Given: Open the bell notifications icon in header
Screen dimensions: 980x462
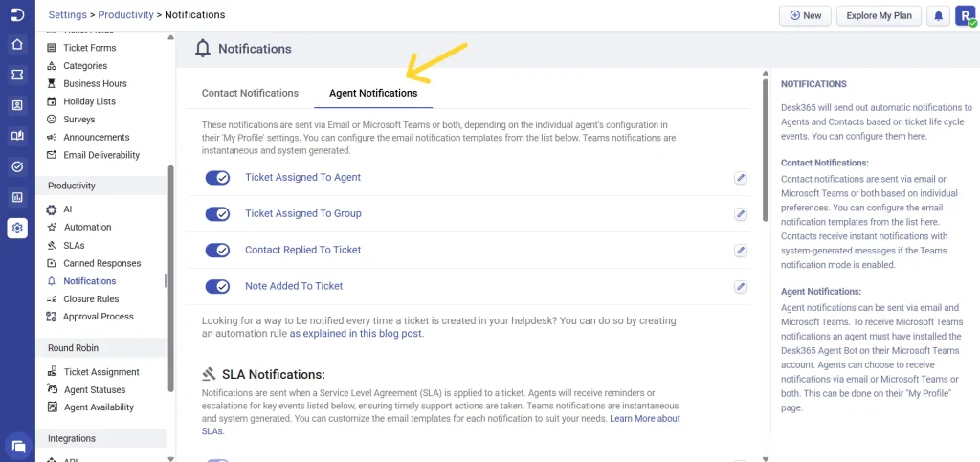Looking at the screenshot, I should 938,15.
